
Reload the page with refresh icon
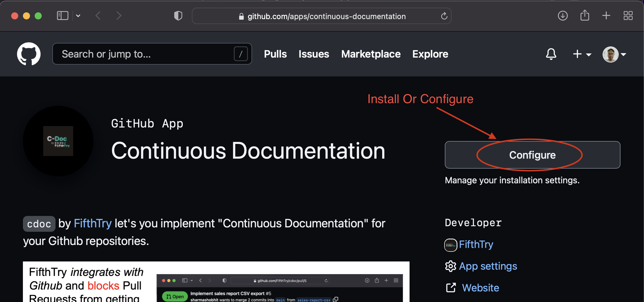444,16
